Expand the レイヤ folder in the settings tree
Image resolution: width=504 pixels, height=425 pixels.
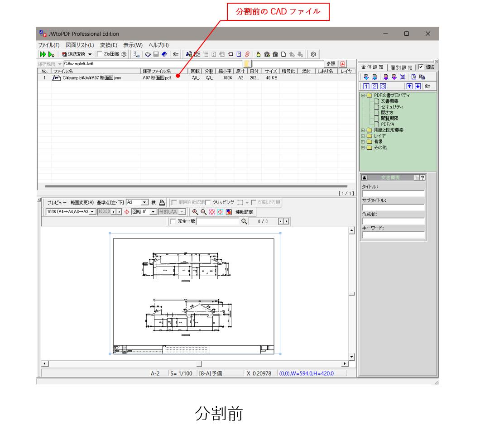click(364, 135)
